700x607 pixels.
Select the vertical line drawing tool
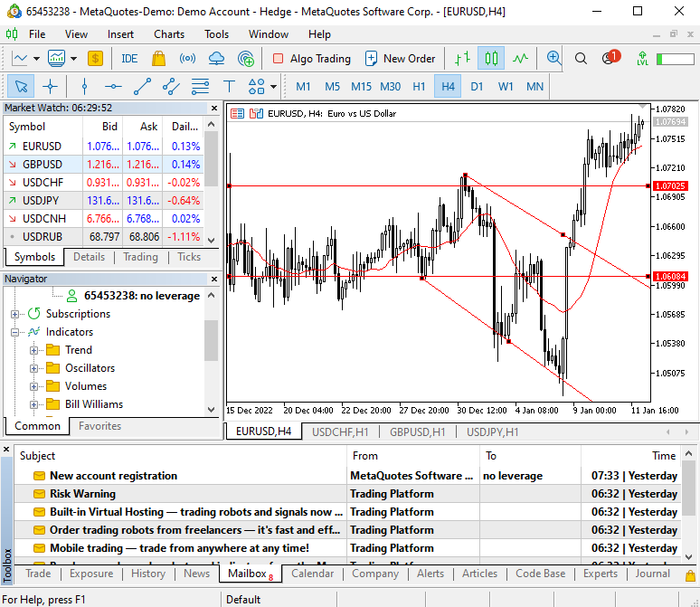pos(84,86)
